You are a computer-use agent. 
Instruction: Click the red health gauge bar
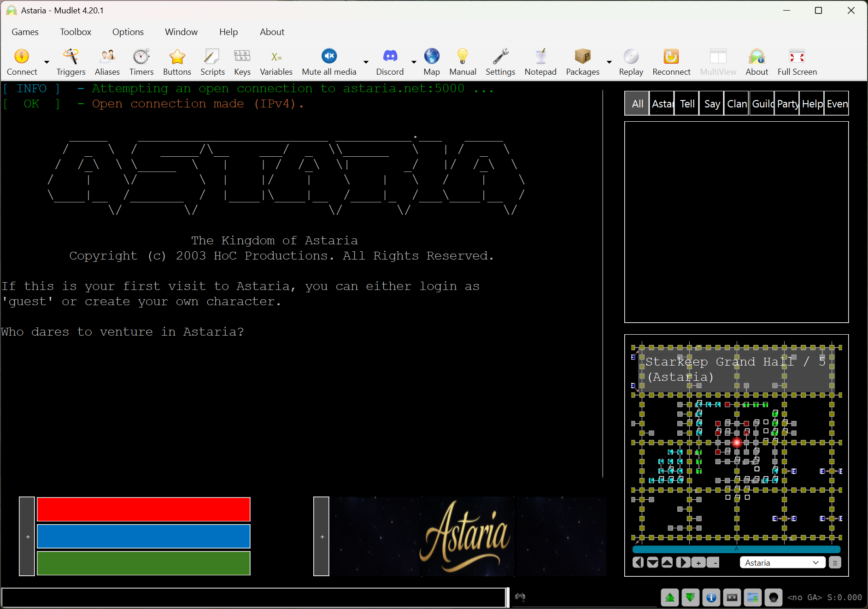point(143,509)
